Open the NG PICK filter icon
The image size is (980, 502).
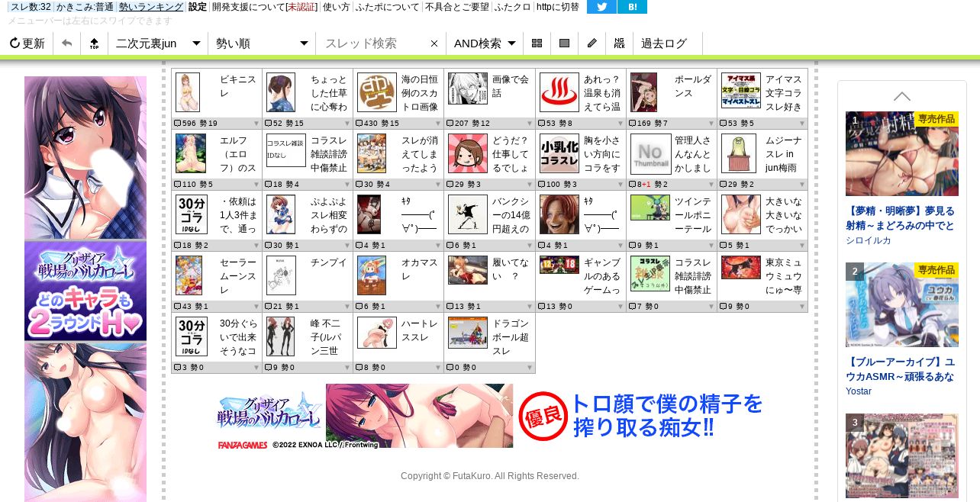[x=619, y=43]
